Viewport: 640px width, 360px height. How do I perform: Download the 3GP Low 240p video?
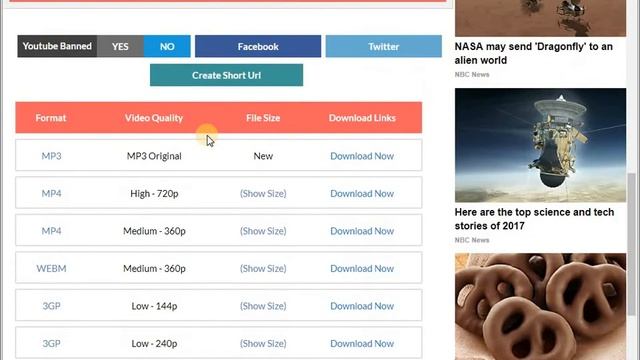(362, 344)
